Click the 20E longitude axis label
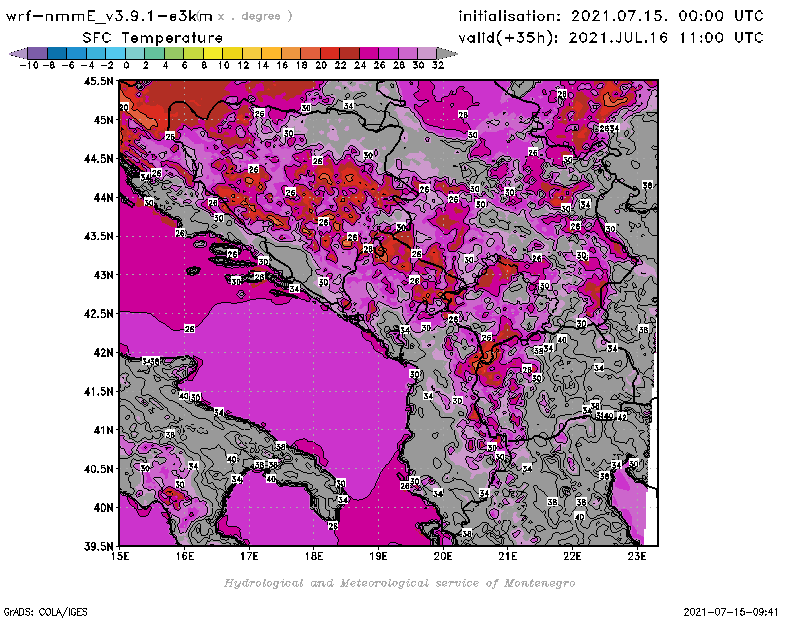This screenshot has height=618, width=800. point(443,556)
